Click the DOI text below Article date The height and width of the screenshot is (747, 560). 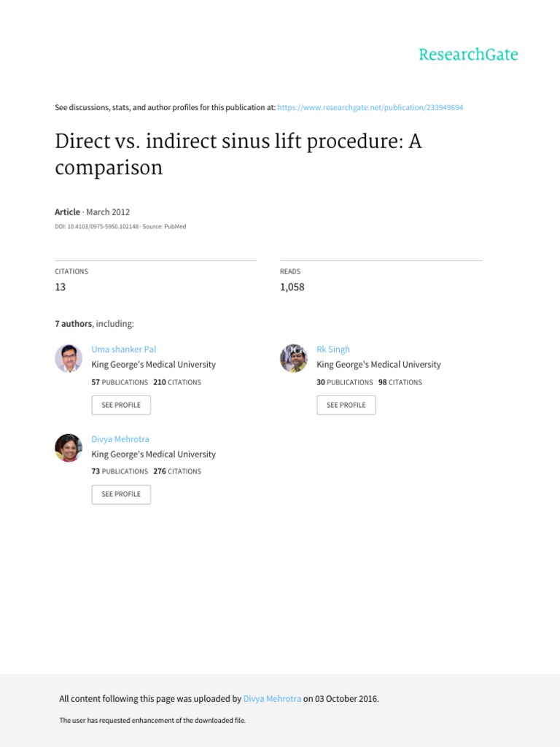pyautogui.click(x=96, y=227)
